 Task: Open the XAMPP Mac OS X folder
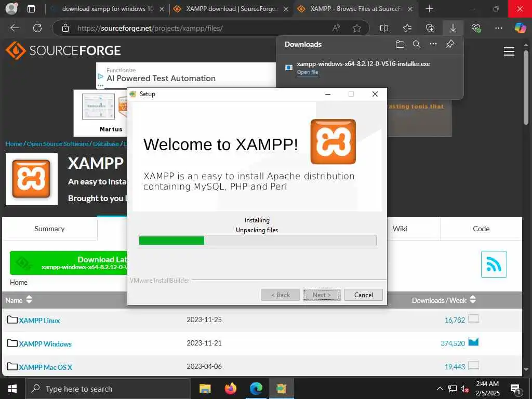(x=46, y=367)
